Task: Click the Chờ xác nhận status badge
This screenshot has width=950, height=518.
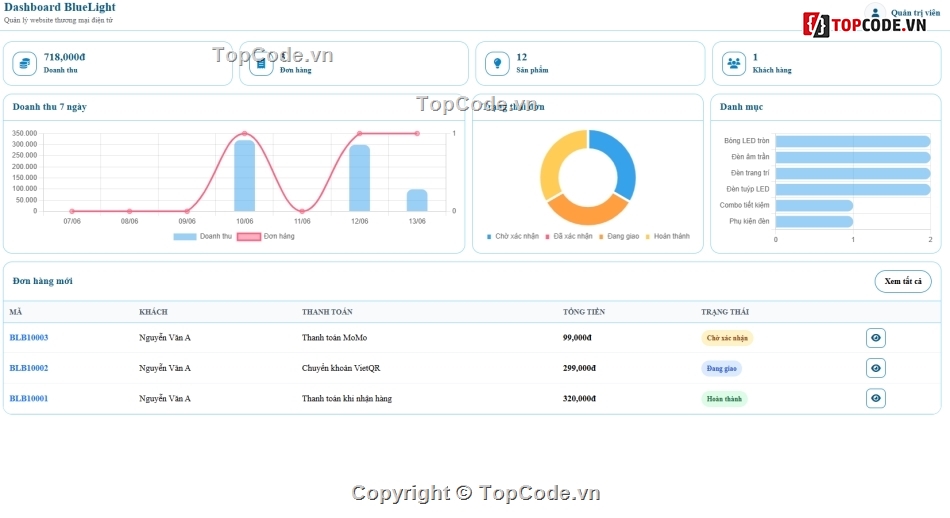Action: click(727, 338)
